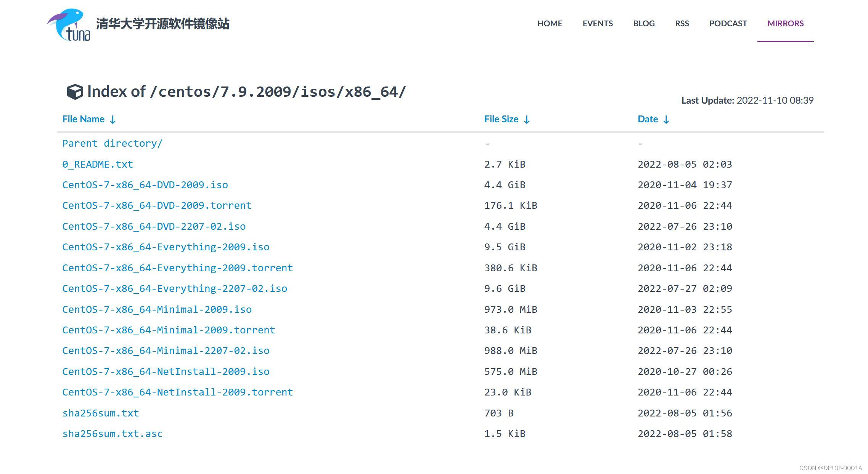Viewport: 868px width, 474px height.
Task: Open the PODCAST nav item
Action: point(728,23)
